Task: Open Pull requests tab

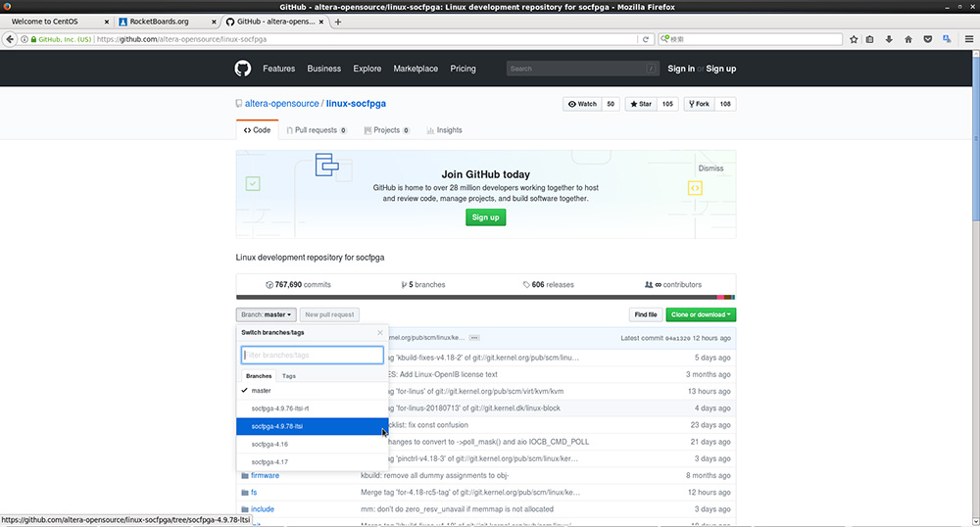Action: point(317,130)
